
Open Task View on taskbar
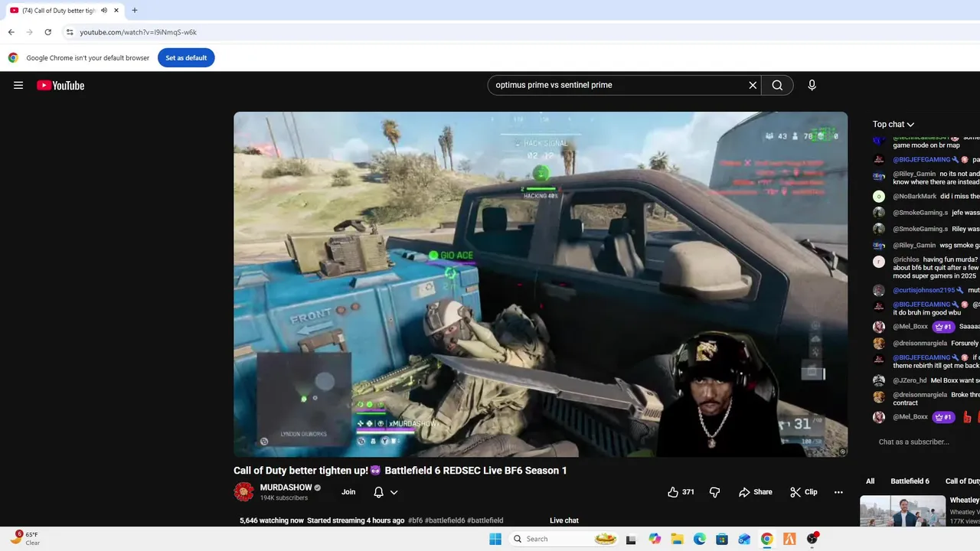tap(631, 539)
